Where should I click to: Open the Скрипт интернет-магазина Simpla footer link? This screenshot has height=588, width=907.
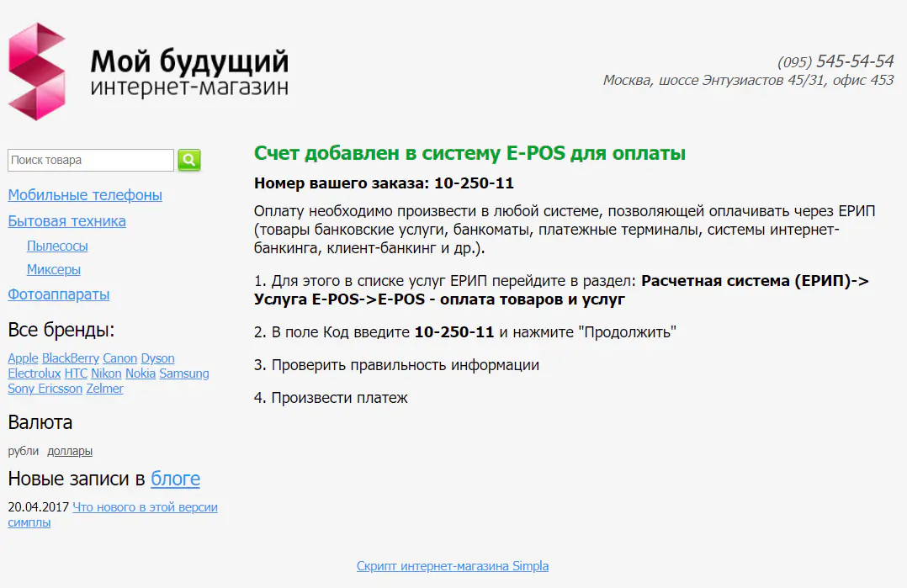click(453, 565)
